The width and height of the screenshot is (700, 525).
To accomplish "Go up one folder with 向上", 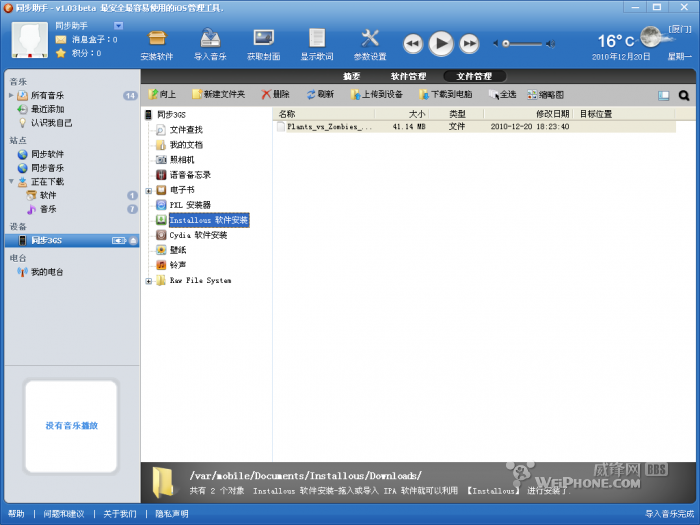I will point(162,94).
